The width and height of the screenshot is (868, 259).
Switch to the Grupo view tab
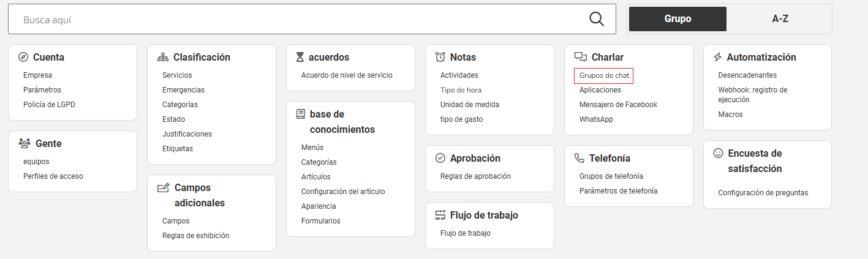coord(677,19)
